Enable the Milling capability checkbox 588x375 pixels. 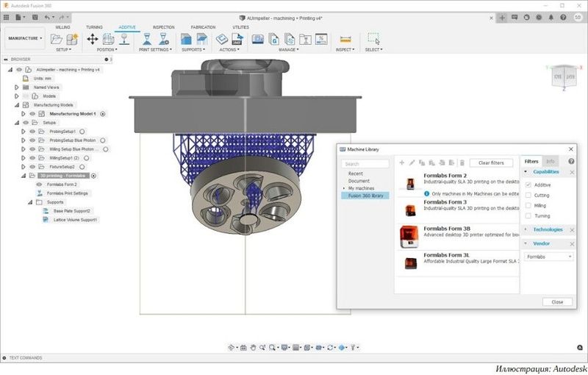(x=528, y=205)
